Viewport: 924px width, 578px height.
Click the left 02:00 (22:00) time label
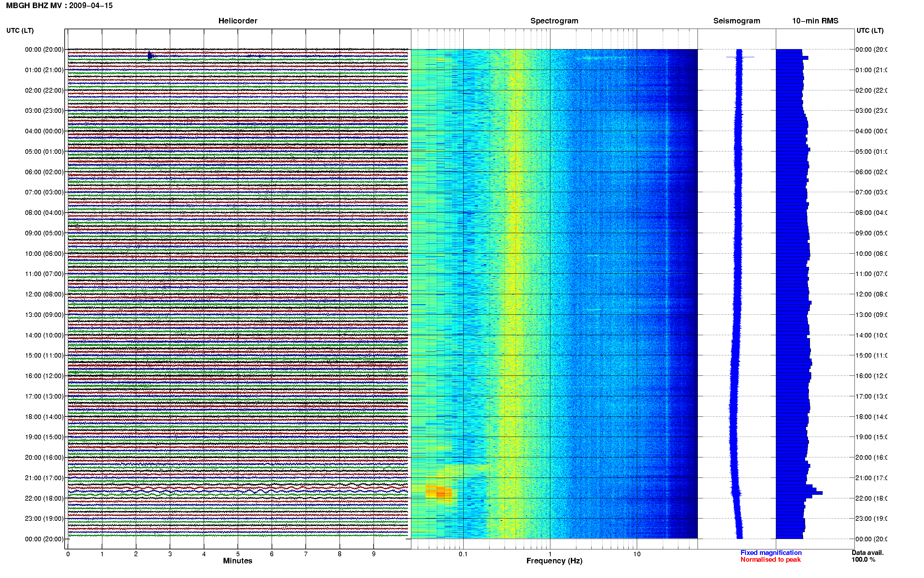(x=44, y=90)
